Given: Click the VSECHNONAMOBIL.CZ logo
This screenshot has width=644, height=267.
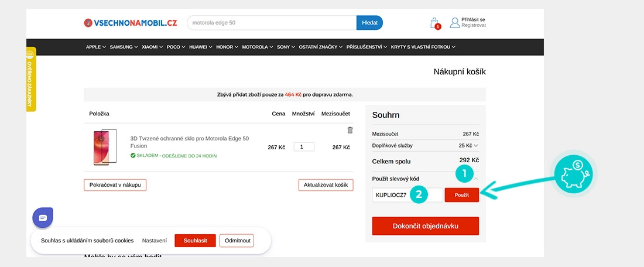Looking at the screenshot, I should point(130,23).
